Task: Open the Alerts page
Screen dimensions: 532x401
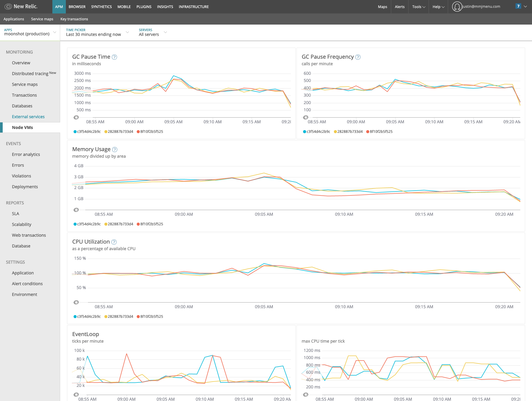Action: [399, 7]
